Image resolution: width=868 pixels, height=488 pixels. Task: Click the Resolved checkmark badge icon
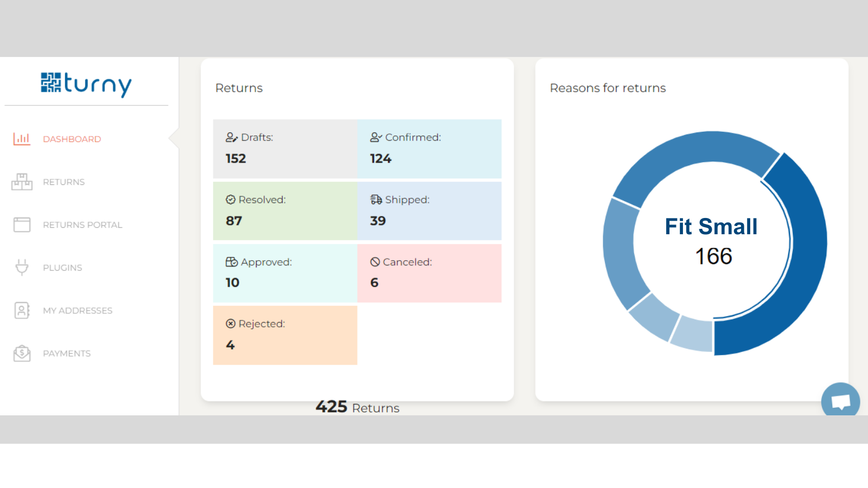point(231,200)
